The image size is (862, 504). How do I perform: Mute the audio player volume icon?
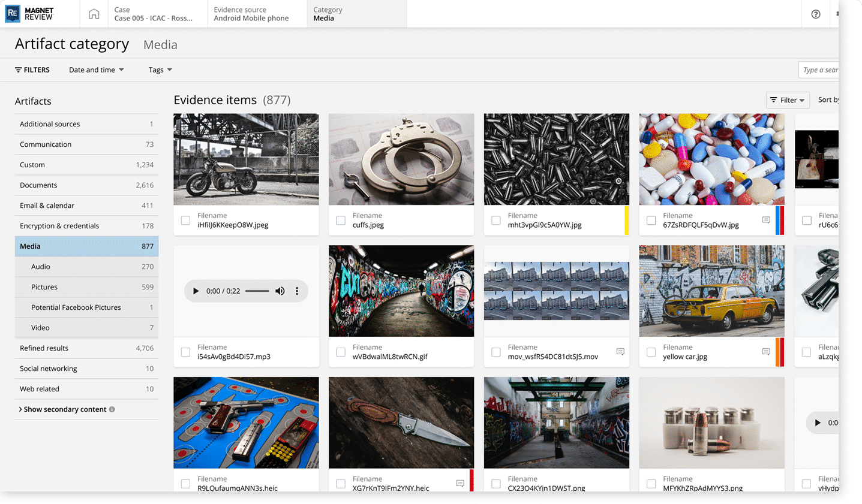(x=280, y=291)
